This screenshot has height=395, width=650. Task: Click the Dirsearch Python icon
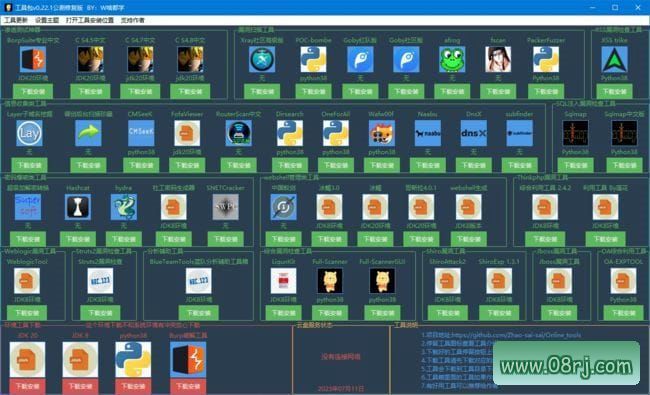[290, 133]
